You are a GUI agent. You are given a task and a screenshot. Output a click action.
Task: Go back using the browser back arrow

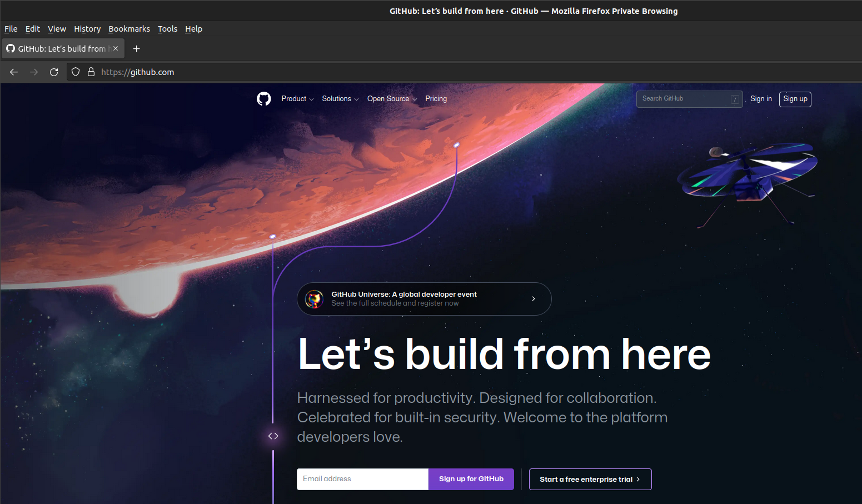point(14,72)
